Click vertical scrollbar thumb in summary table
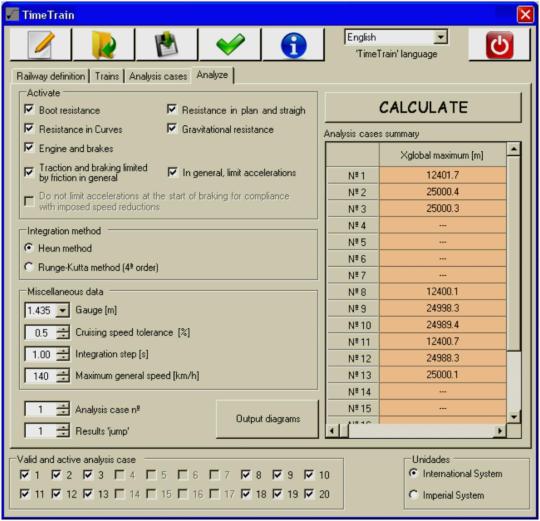540x521 pixels. pyautogui.click(x=513, y=253)
